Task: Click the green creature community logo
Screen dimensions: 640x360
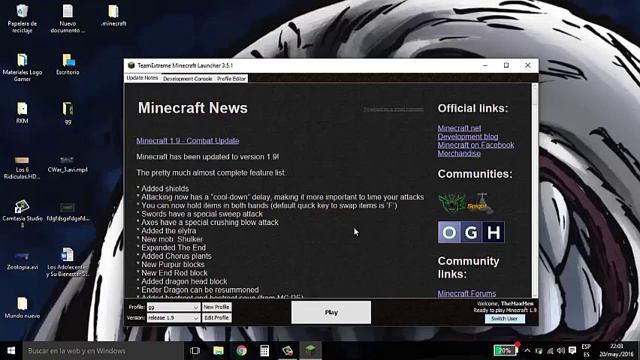Action: click(x=452, y=203)
